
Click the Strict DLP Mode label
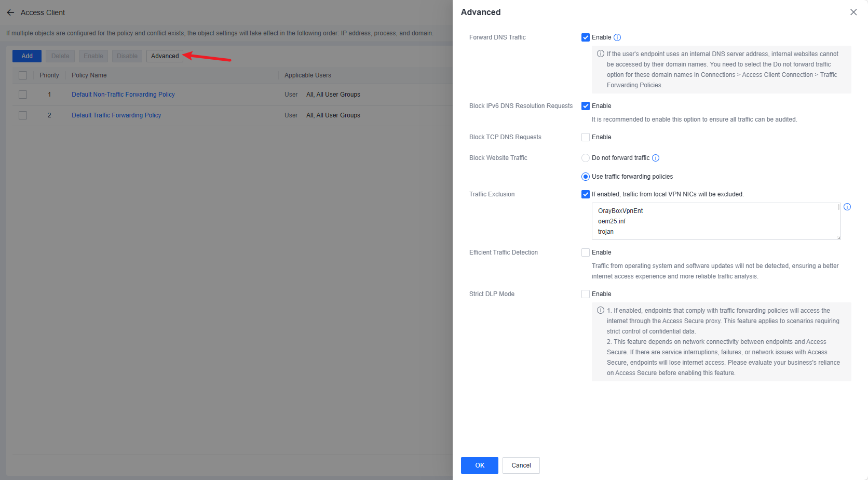(x=492, y=294)
